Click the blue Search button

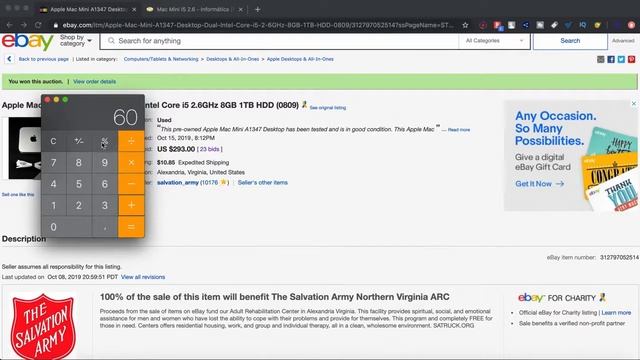(x=570, y=41)
